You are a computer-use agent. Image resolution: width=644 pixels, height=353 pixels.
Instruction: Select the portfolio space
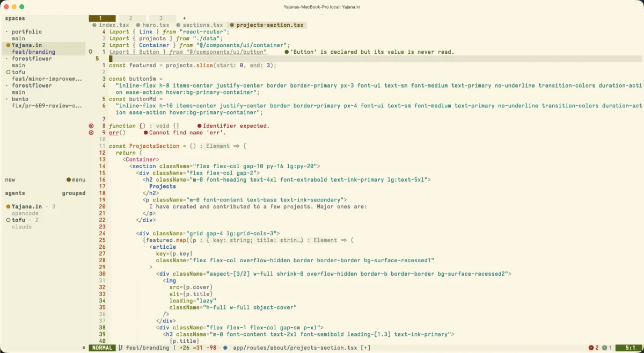[26, 32]
